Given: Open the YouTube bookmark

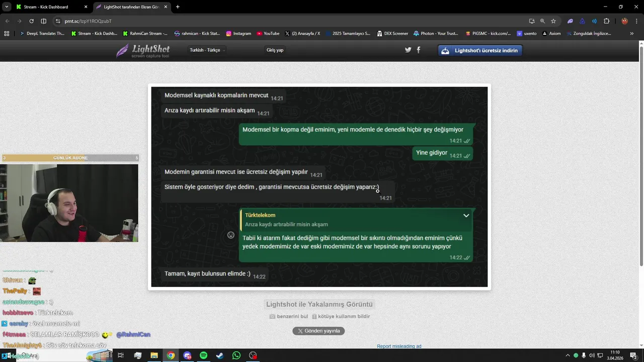Looking at the screenshot, I should pyautogui.click(x=268, y=34).
